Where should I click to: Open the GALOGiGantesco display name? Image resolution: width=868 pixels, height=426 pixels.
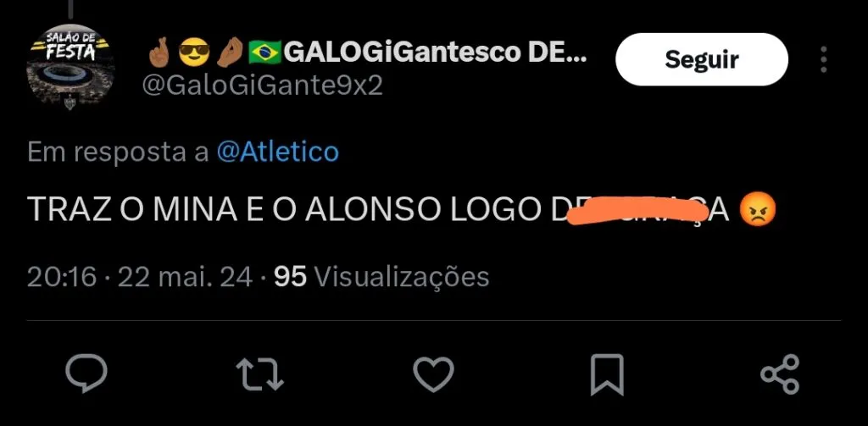tap(435, 53)
